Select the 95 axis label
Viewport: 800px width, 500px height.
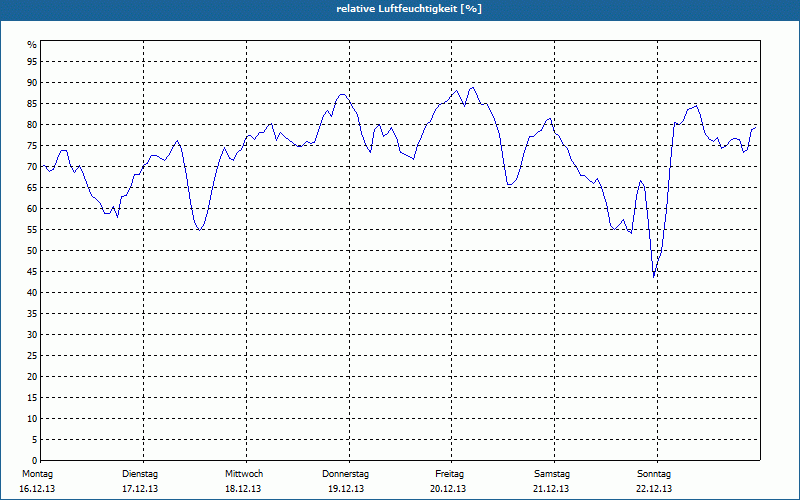32,62
